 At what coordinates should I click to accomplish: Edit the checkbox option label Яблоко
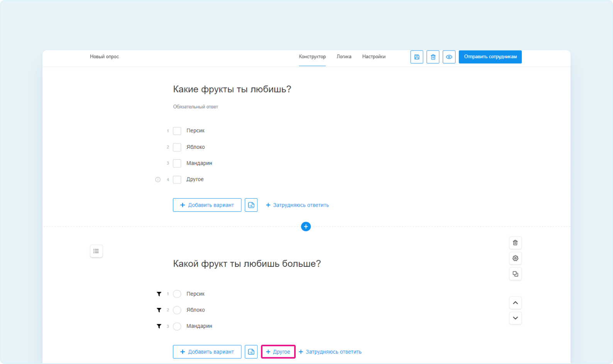point(196,147)
